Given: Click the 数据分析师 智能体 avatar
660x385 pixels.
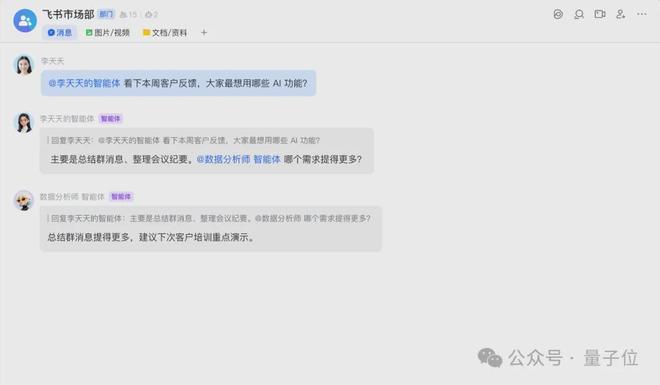Looking at the screenshot, I should 24,200.
